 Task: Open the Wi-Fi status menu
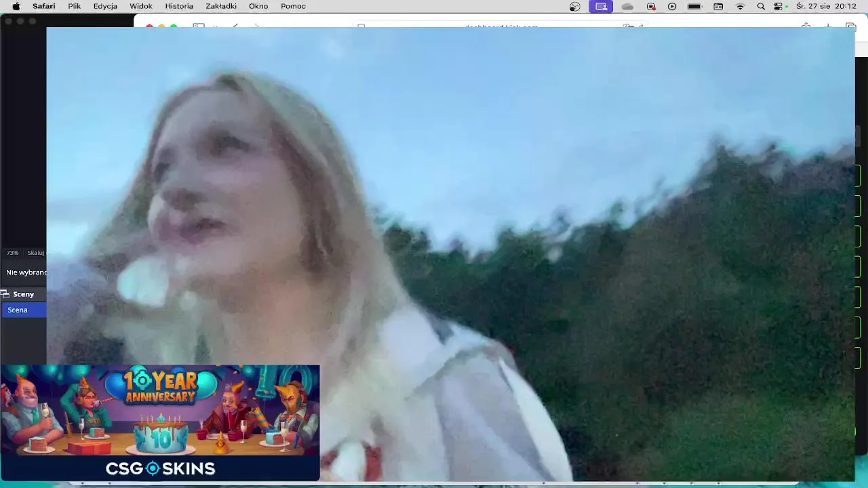[x=741, y=6]
